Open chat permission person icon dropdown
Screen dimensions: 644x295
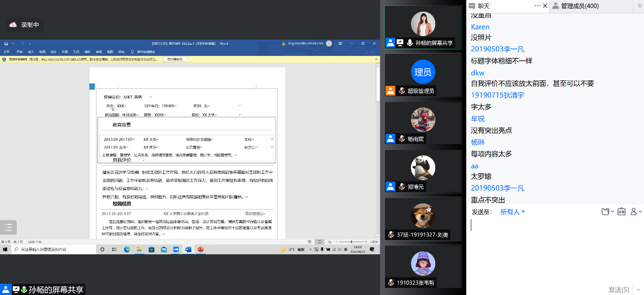636,212
